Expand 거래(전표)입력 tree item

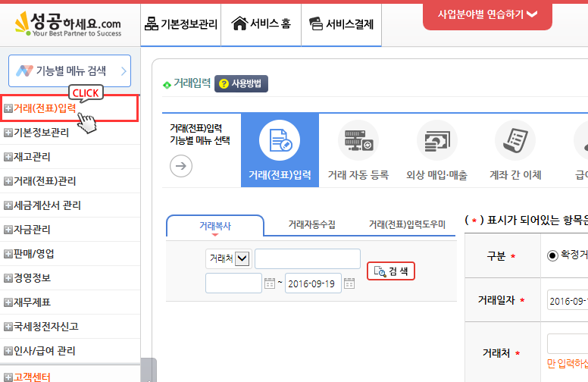8,108
